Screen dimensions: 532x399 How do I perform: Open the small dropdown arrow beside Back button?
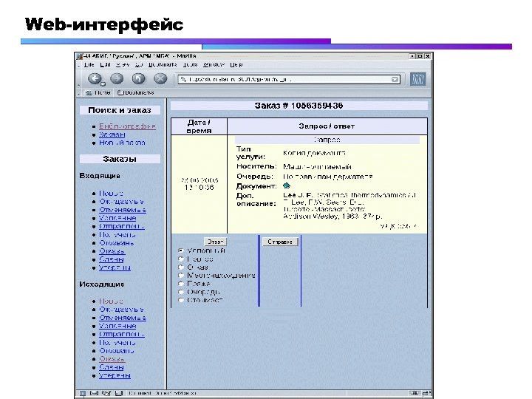[x=103, y=83]
